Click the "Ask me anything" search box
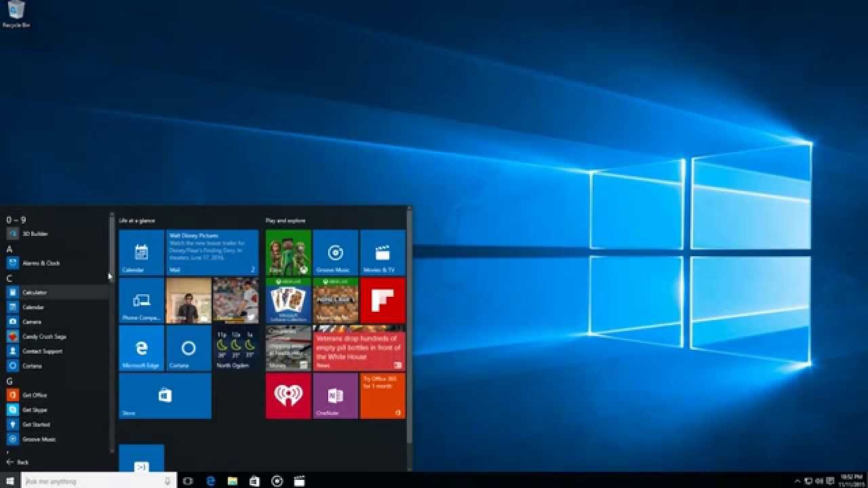Viewport: 868px width, 488px height. pyautogui.click(x=99, y=481)
